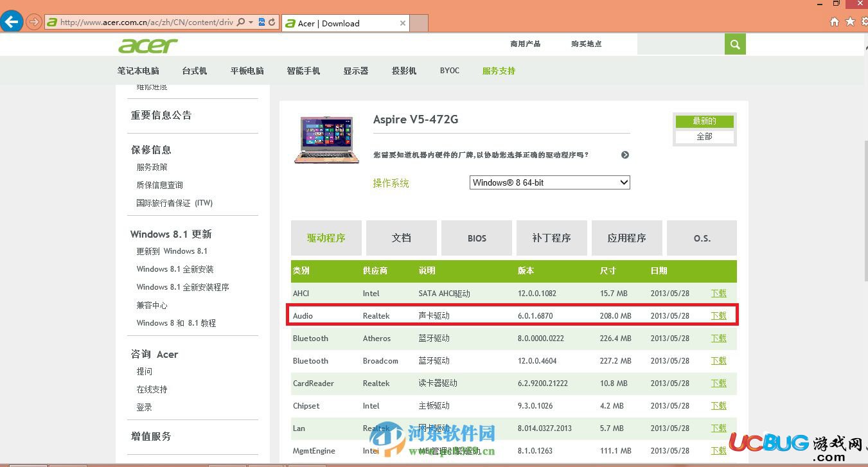Open Favorites with the star icon
868x467 pixels.
click(850, 22)
